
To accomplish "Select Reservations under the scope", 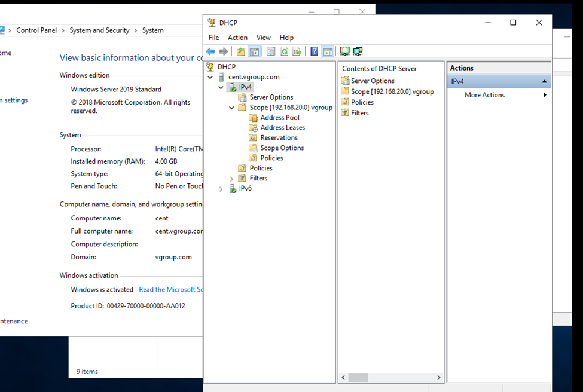I will (x=279, y=138).
